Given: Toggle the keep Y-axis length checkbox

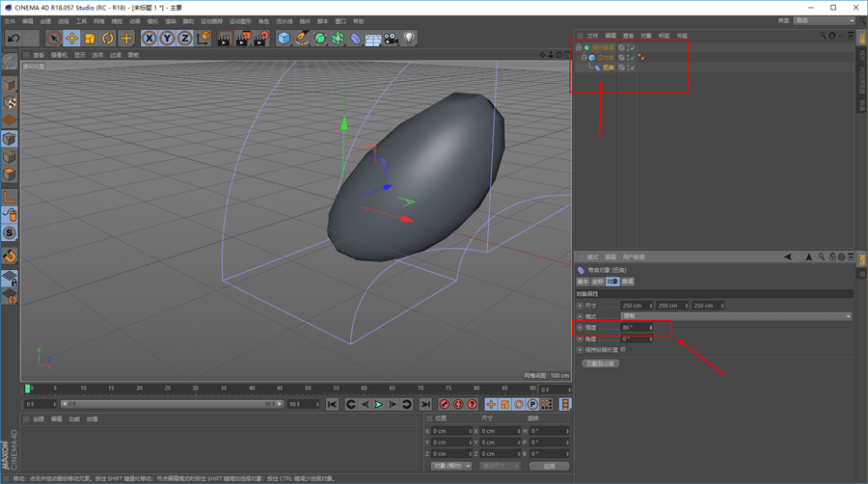Looking at the screenshot, I should pos(623,350).
